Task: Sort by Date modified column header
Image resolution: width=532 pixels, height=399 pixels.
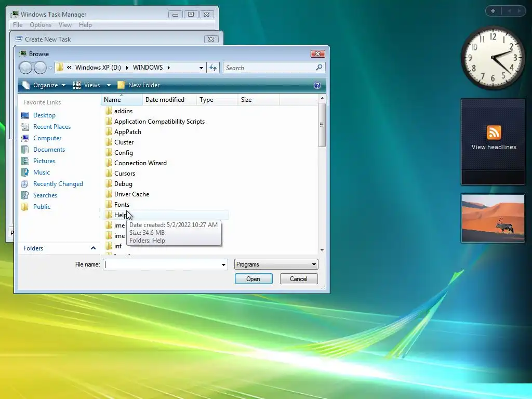Action: pos(169,99)
